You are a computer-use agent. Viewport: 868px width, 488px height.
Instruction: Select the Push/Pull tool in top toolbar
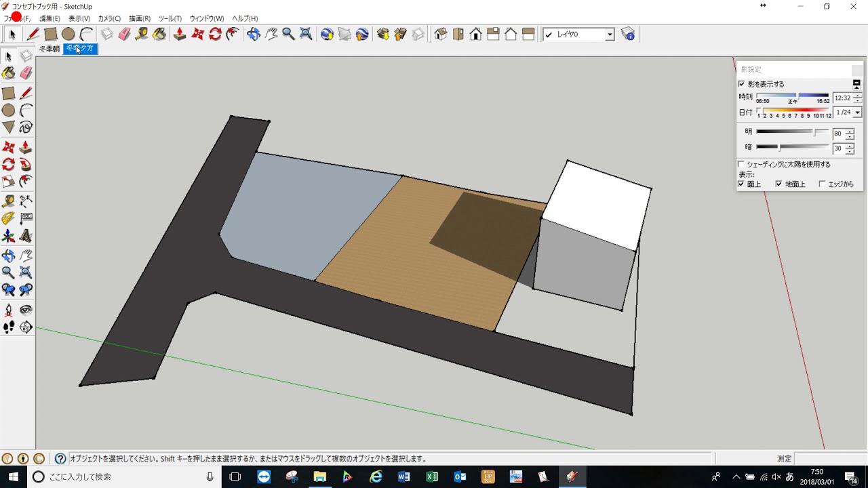click(180, 34)
